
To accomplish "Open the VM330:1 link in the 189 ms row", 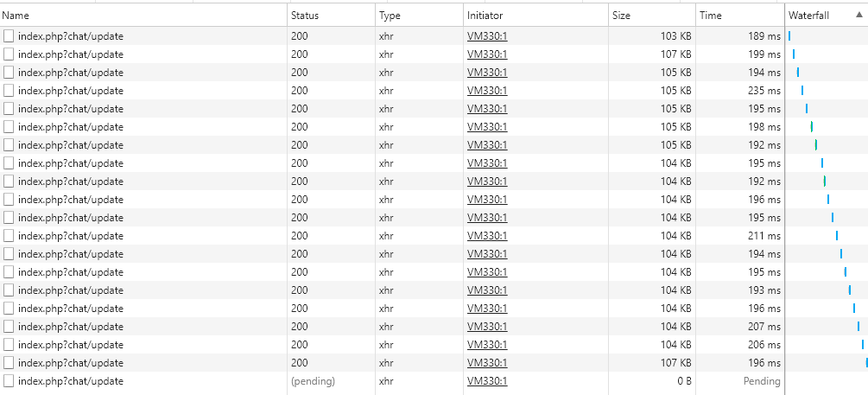I will 487,36.
